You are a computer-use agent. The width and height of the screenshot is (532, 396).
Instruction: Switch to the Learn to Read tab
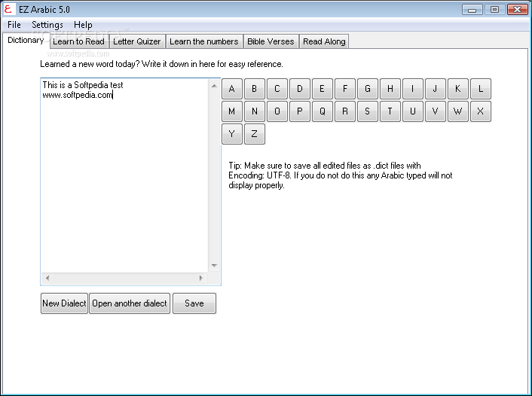(78, 41)
